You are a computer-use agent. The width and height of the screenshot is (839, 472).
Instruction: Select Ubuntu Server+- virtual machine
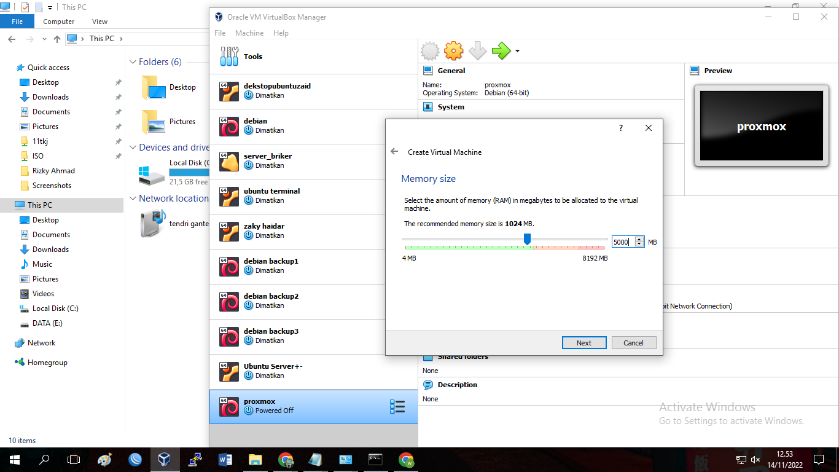click(x=313, y=371)
